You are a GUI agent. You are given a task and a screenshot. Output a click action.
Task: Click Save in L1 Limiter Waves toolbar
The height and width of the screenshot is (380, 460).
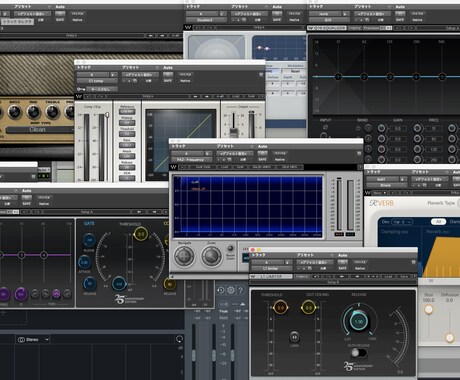pos(404,277)
